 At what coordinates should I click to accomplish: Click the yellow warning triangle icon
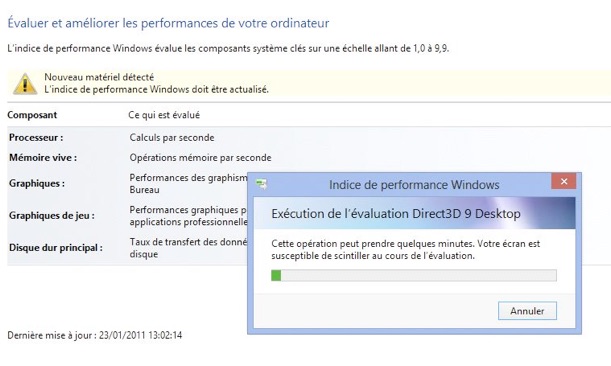25,83
